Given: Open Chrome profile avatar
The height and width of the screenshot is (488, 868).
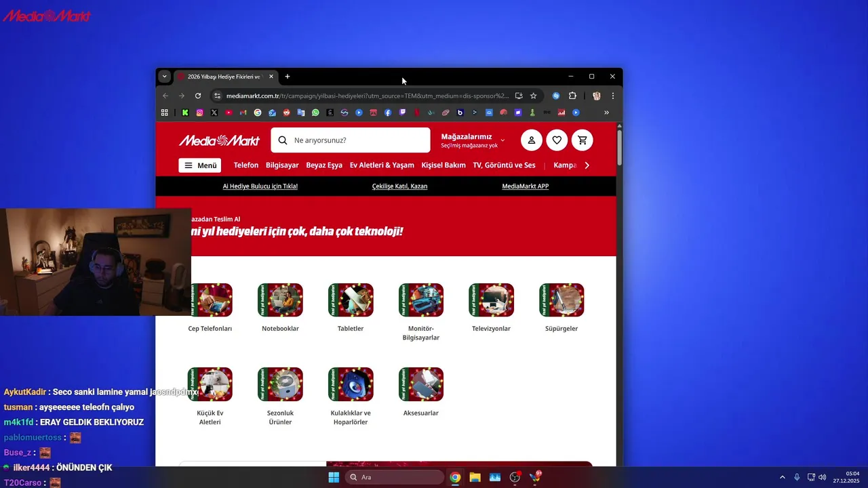Looking at the screenshot, I should coord(597,96).
